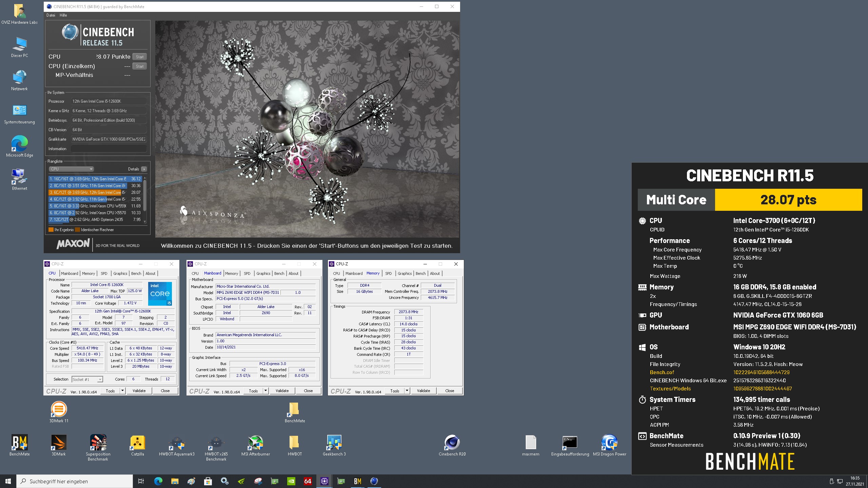Click Validate in Memory CPU-Z window
The width and height of the screenshot is (868, 488).
click(423, 391)
